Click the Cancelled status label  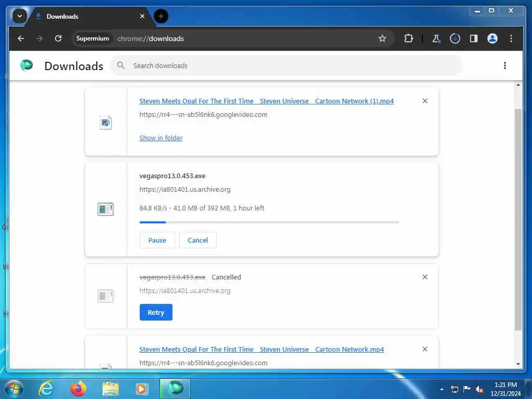coord(227,277)
